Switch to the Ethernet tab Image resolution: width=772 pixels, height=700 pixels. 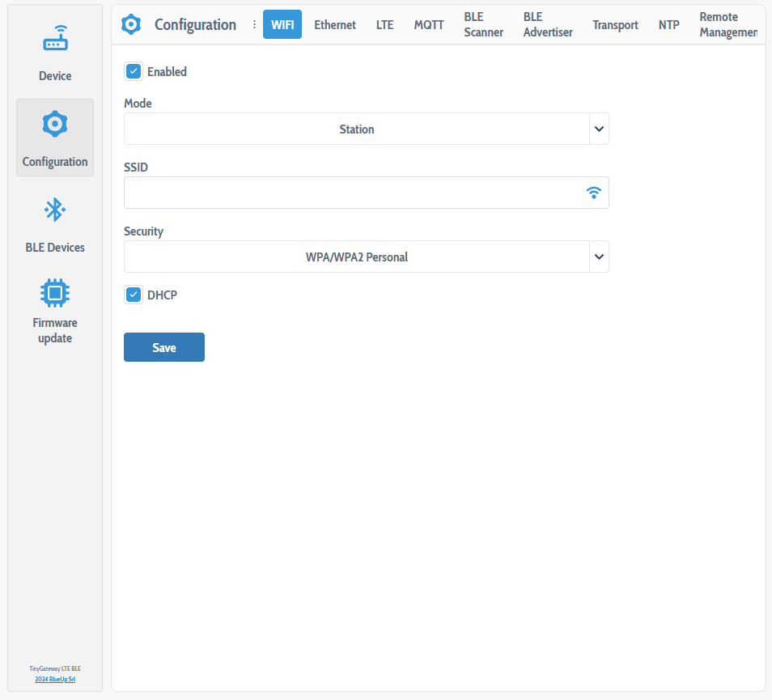coord(334,24)
